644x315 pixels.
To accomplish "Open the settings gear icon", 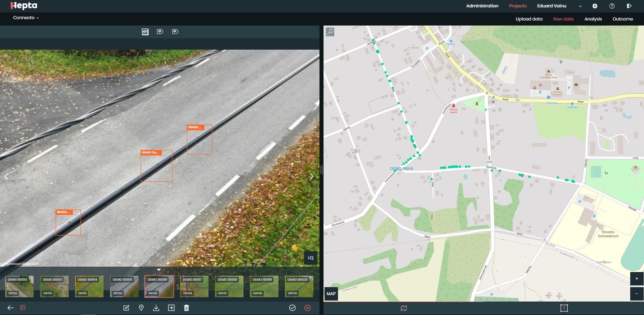I will [x=595, y=6].
